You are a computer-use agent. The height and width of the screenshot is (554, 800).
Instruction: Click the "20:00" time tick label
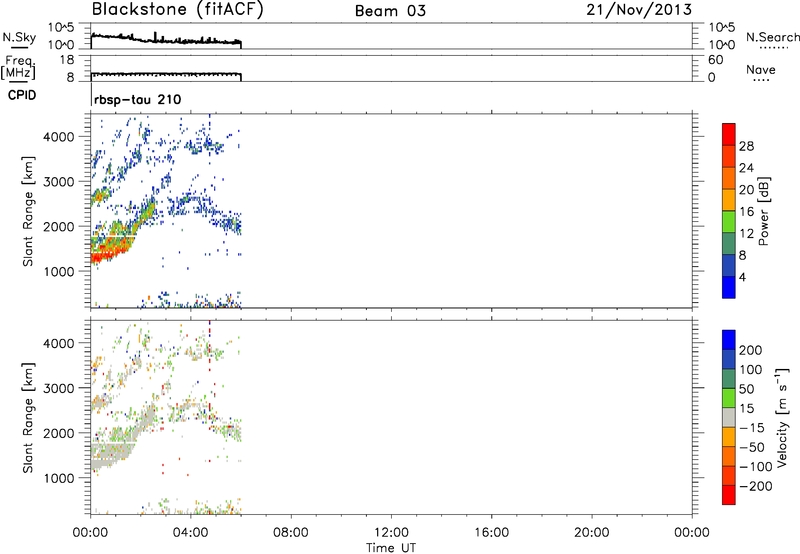pos(591,533)
